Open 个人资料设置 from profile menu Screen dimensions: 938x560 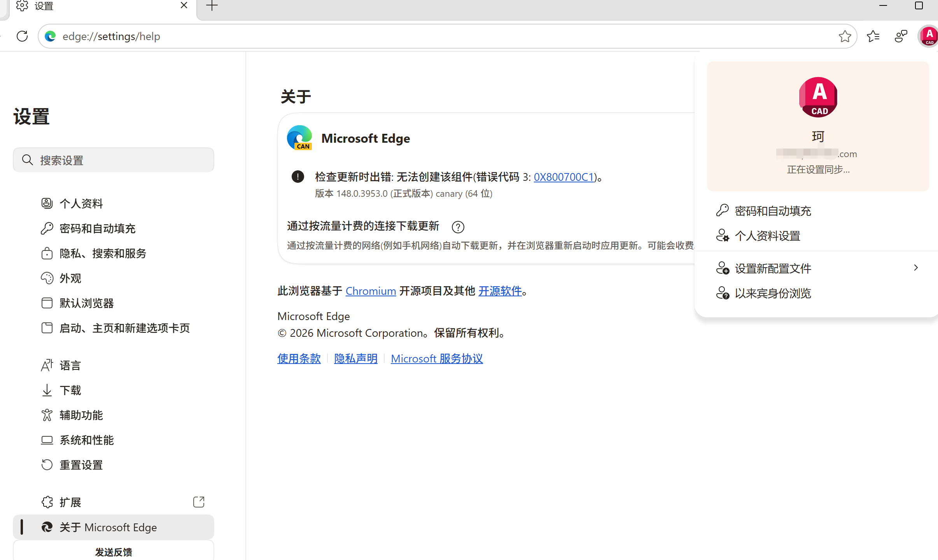pyautogui.click(x=767, y=236)
